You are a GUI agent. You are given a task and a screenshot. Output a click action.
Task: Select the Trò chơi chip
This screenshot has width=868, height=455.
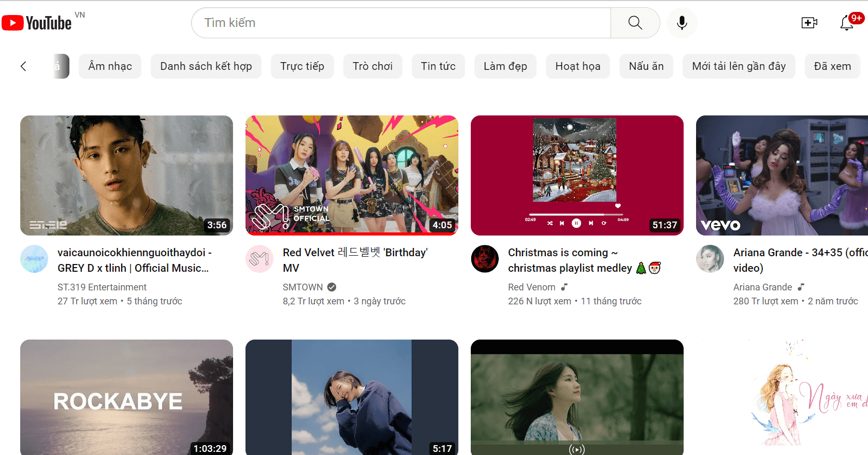373,66
